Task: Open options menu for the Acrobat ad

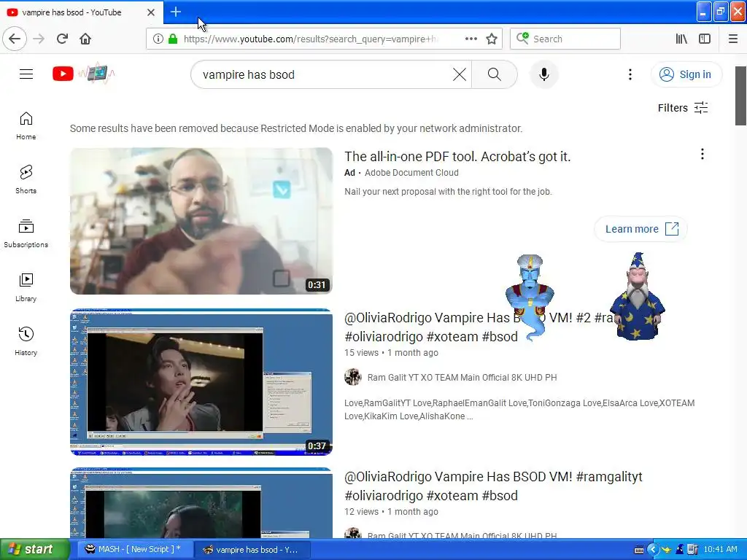Action: [702, 154]
